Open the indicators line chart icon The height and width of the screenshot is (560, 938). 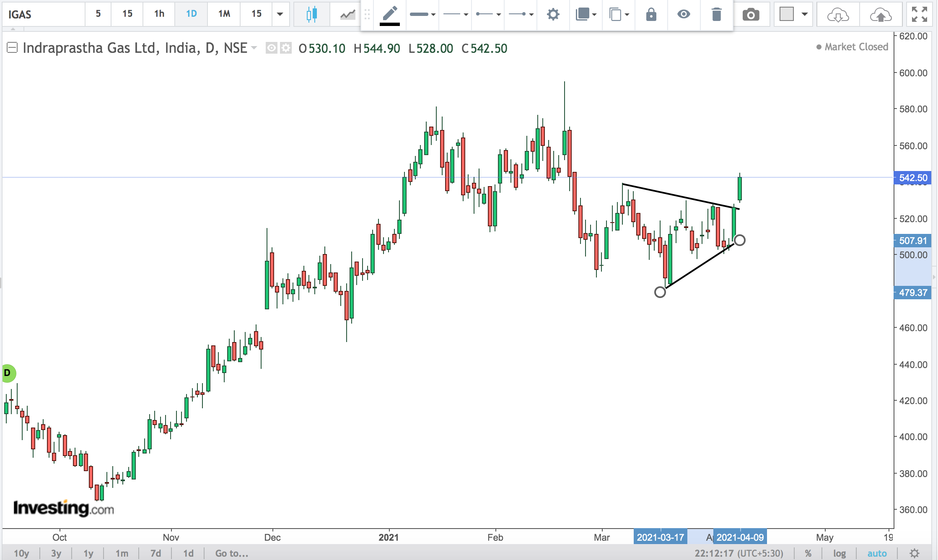click(x=347, y=15)
